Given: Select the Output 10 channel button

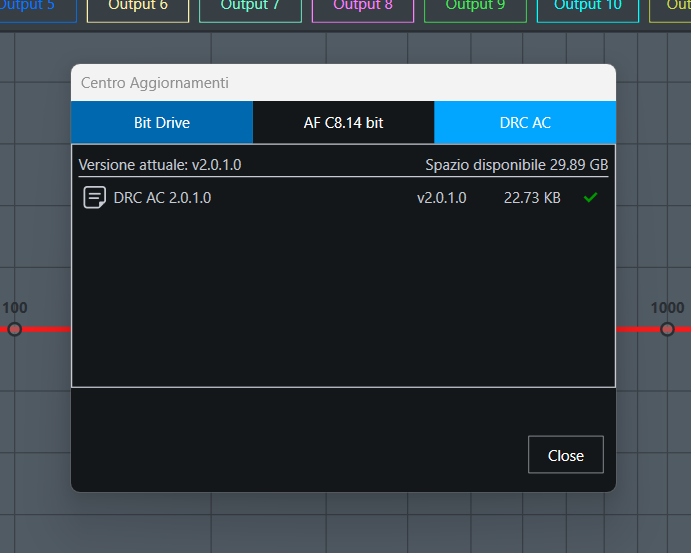Looking at the screenshot, I should click(588, 11).
